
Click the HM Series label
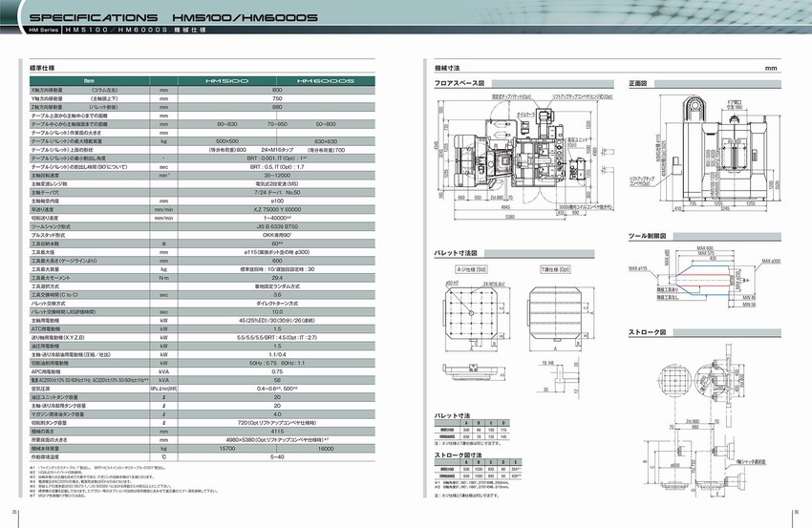tap(44, 32)
